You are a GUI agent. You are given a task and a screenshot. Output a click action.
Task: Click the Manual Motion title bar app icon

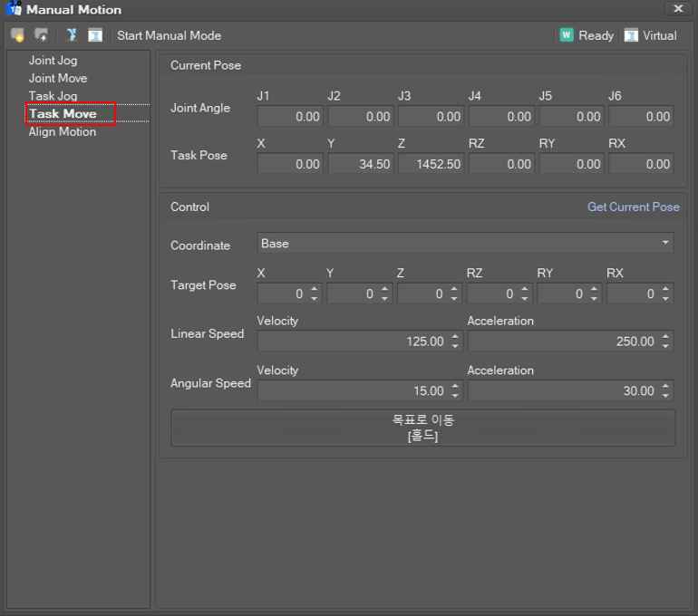[x=14, y=9]
